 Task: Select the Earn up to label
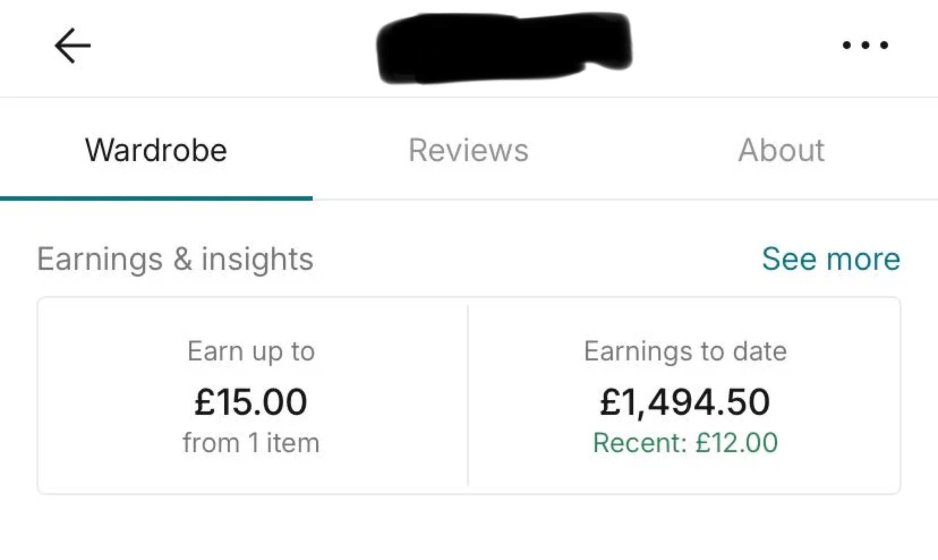click(251, 351)
